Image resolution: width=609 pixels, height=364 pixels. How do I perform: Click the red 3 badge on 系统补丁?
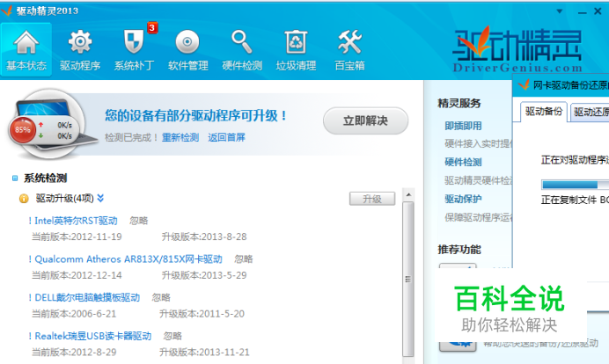coord(152,27)
